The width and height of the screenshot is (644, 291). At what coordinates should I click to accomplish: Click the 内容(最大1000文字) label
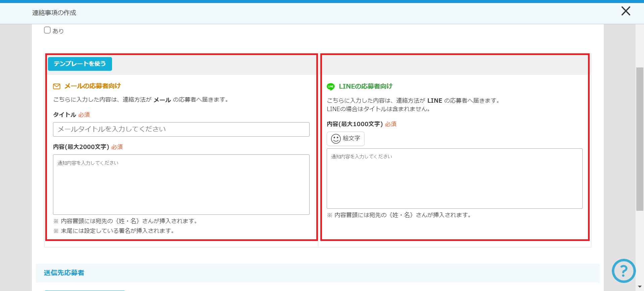[x=355, y=124]
